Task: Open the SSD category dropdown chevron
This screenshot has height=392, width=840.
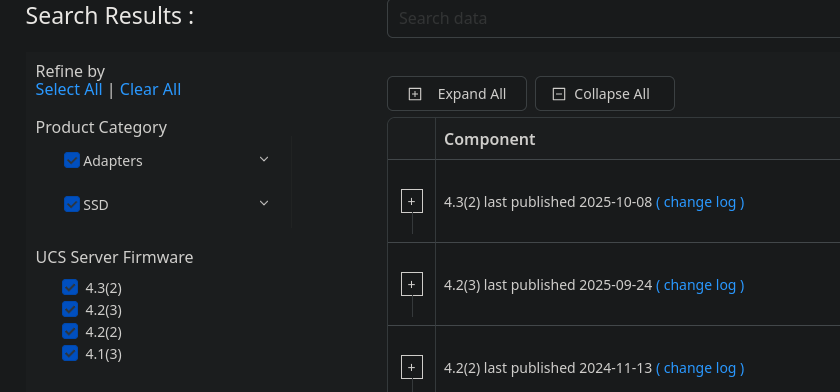Action: pos(264,203)
